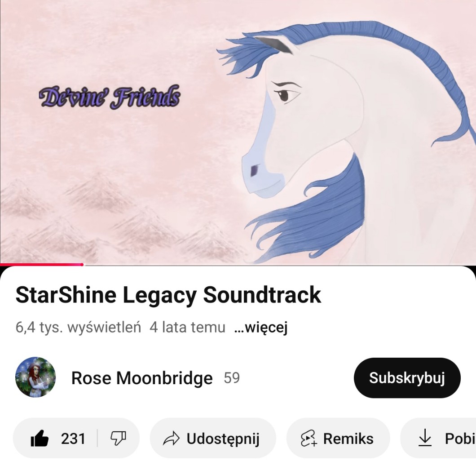Click the Udostępnij share label
This screenshot has height=470, width=476.
223,439
